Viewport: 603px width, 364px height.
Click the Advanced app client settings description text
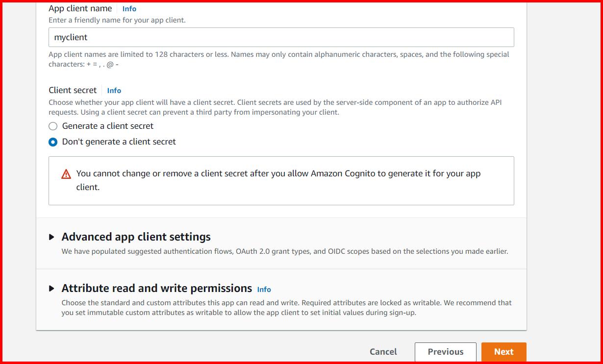point(284,251)
